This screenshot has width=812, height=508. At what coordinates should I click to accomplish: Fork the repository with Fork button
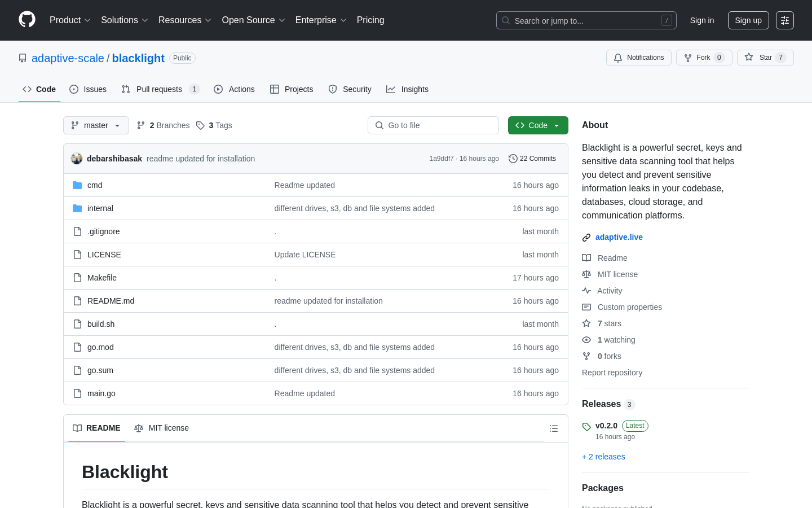(x=704, y=58)
